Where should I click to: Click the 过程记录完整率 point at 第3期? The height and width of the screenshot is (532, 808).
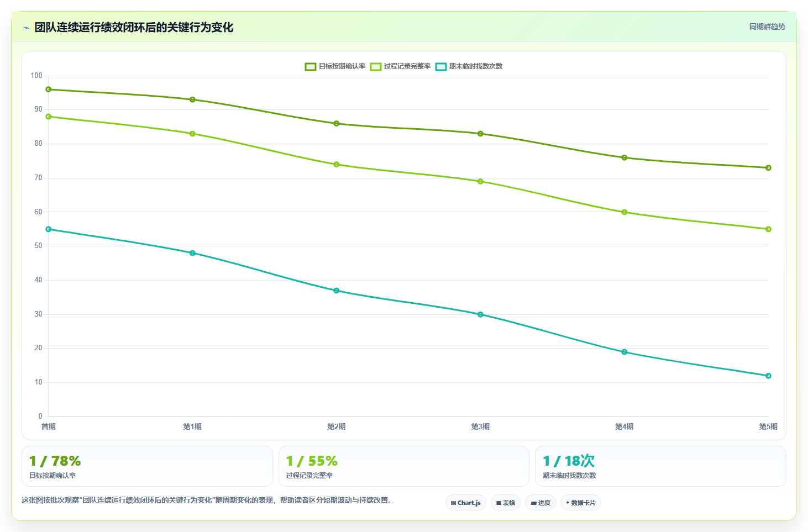[480, 182]
